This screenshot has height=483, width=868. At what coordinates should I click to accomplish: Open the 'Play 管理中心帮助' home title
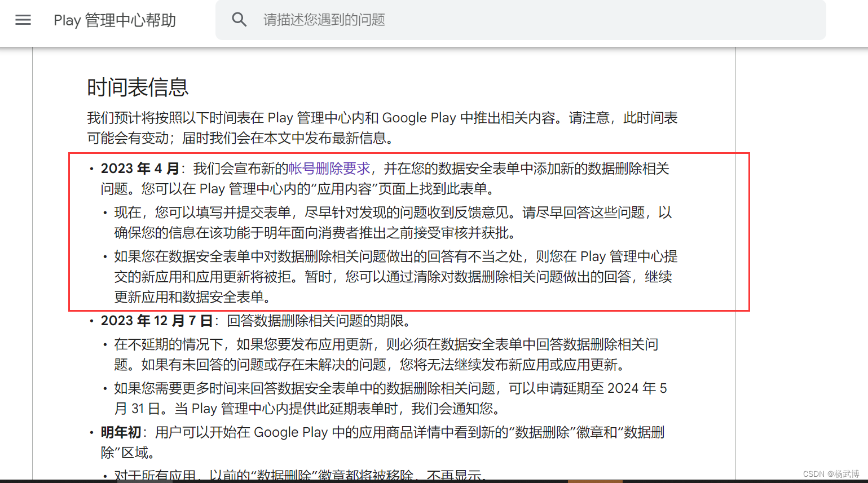[x=114, y=20]
